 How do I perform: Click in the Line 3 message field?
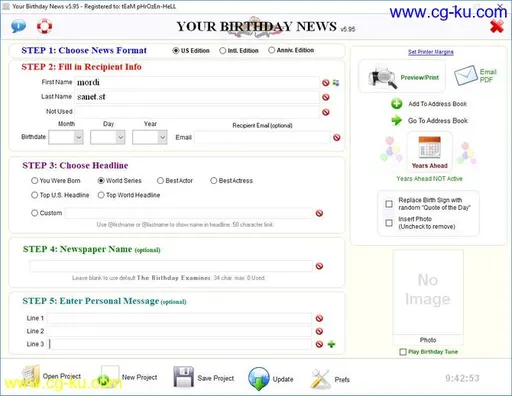point(179,344)
